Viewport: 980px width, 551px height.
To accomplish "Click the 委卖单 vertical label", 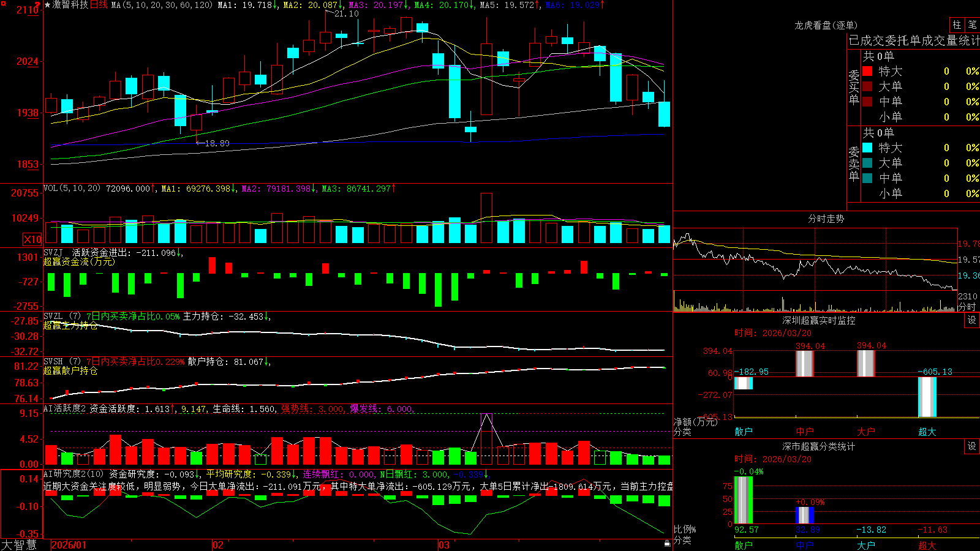I will point(854,163).
